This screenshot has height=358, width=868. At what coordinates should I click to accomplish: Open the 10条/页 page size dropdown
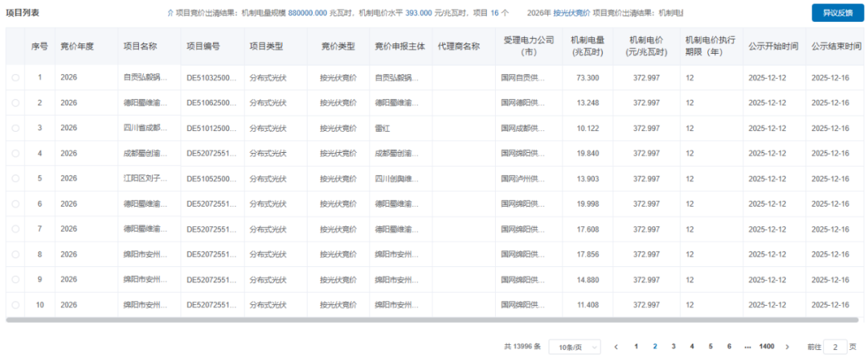pyautogui.click(x=574, y=347)
